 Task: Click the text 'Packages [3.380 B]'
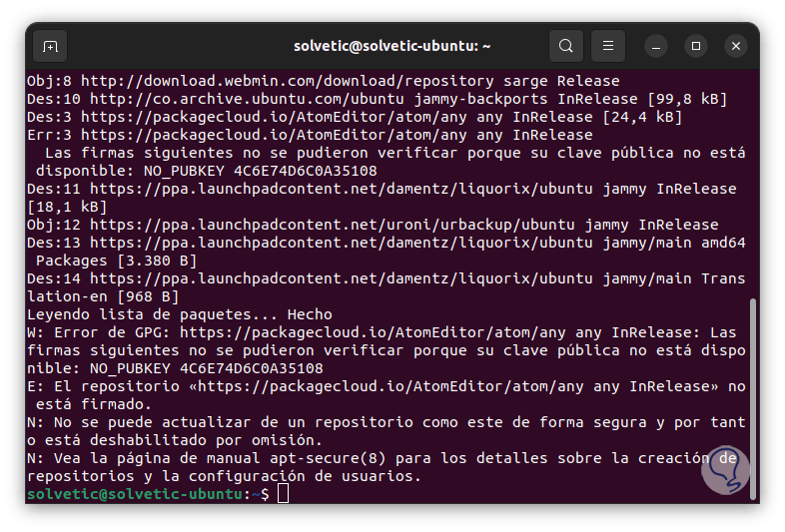pos(117,261)
